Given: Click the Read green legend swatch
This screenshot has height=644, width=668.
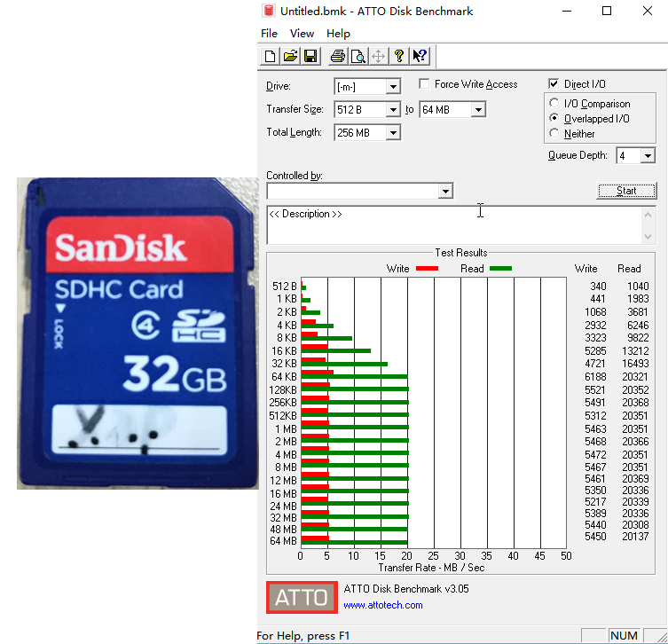Looking at the screenshot, I should pos(500,268).
